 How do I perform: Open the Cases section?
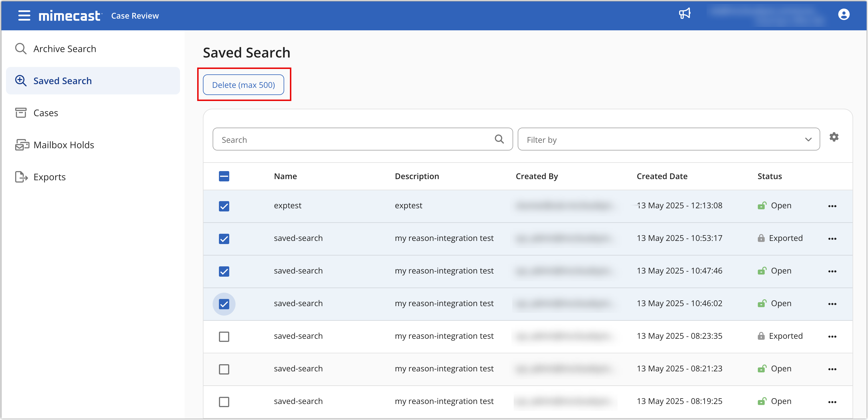tap(46, 113)
